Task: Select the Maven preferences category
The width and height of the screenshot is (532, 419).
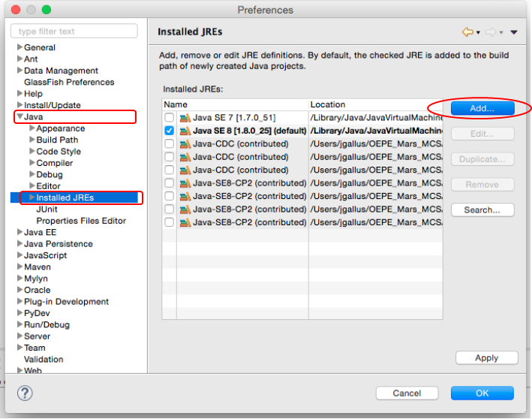Action: [x=38, y=267]
